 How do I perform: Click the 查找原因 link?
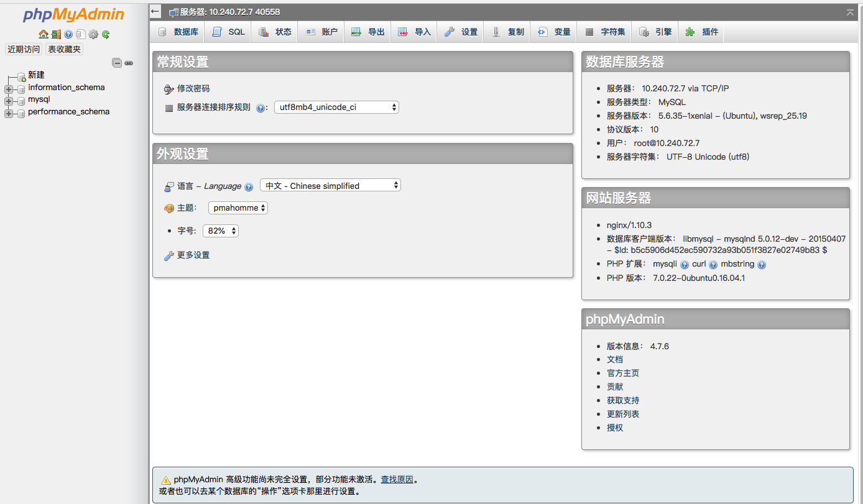point(397,480)
